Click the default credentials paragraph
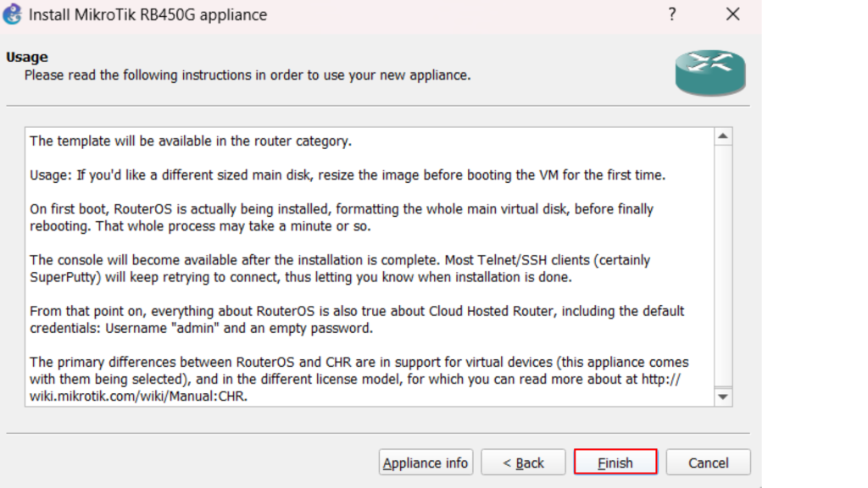 point(356,319)
